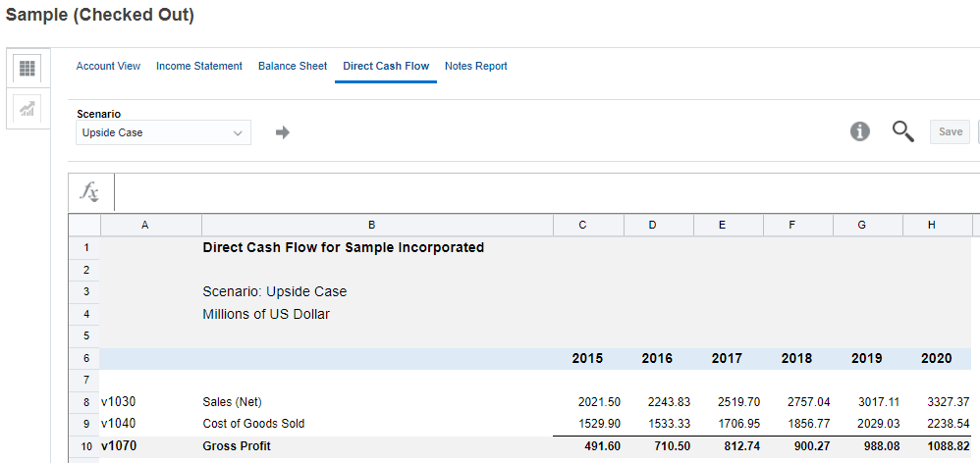Select column E header

point(729,226)
